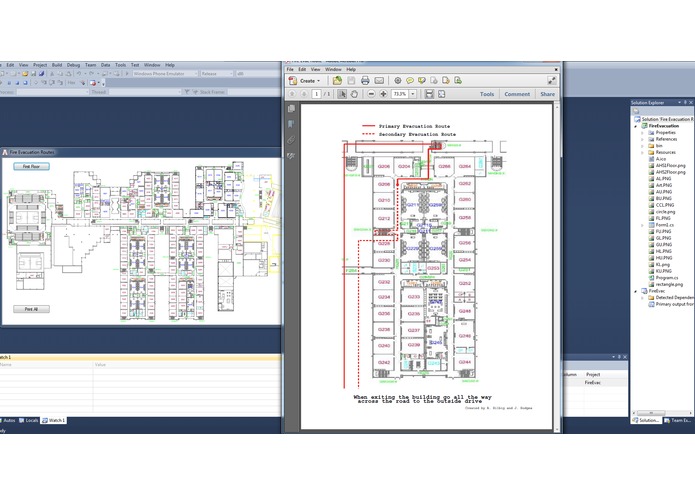
Task: Open Tools pane in Acrobat
Action: tap(487, 94)
